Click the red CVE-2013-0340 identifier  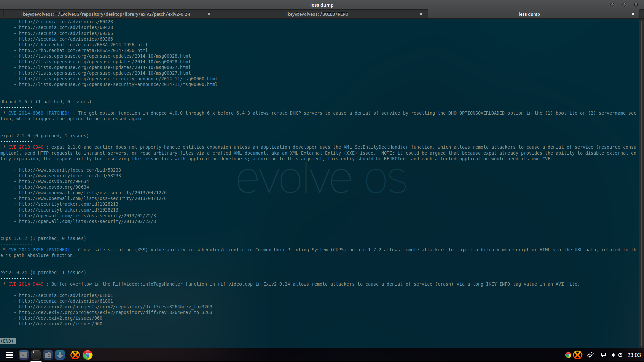26,147
